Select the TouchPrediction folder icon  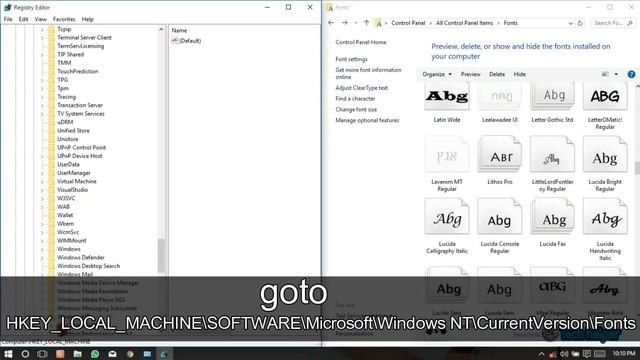click(51, 71)
